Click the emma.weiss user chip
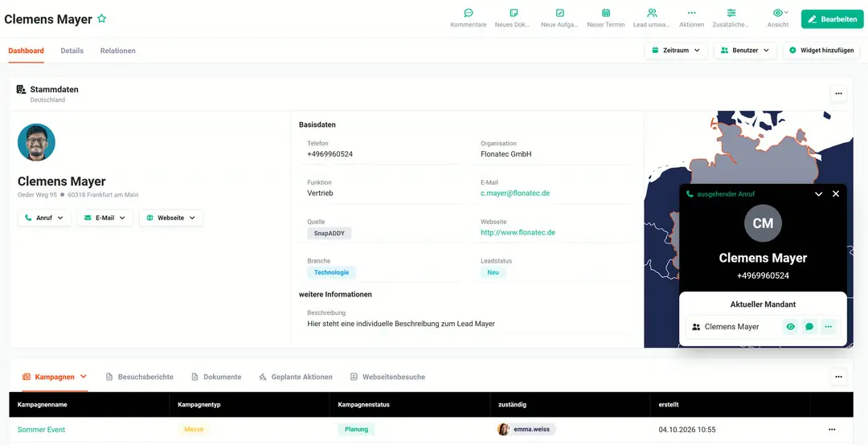The height and width of the screenshot is (445, 868). coord(526,429)
